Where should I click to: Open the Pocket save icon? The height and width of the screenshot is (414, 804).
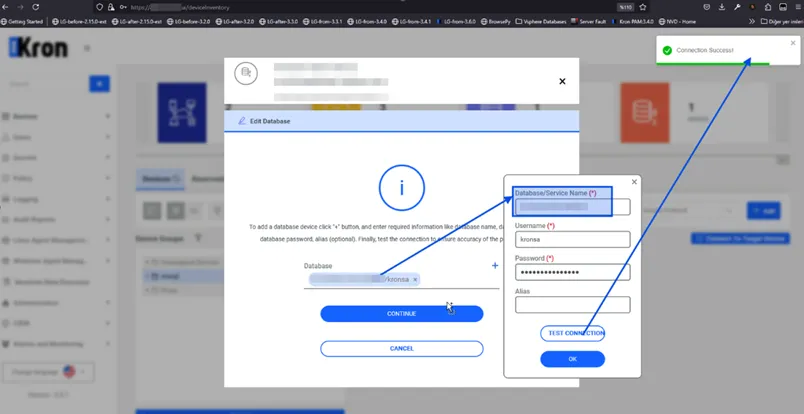click(707, 7)
